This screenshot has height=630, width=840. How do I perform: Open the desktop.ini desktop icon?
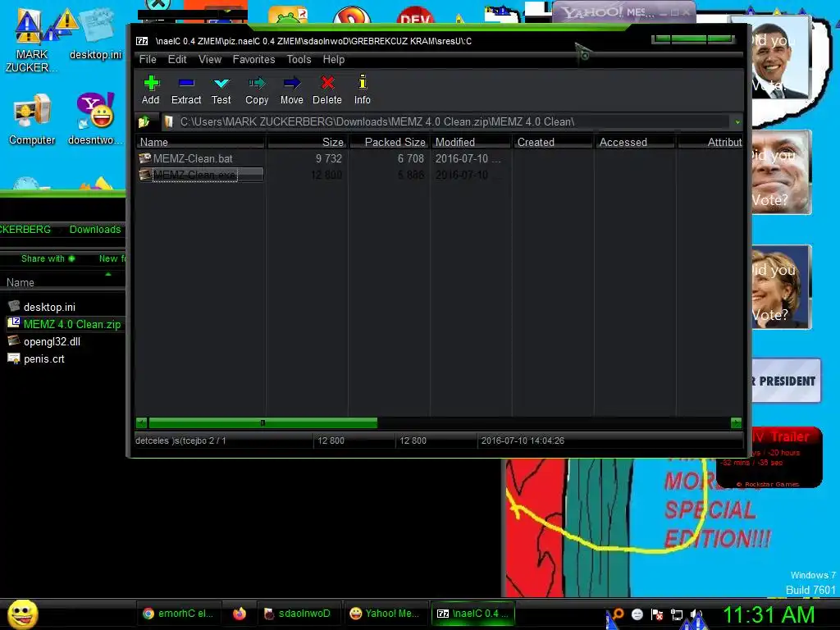95,33
